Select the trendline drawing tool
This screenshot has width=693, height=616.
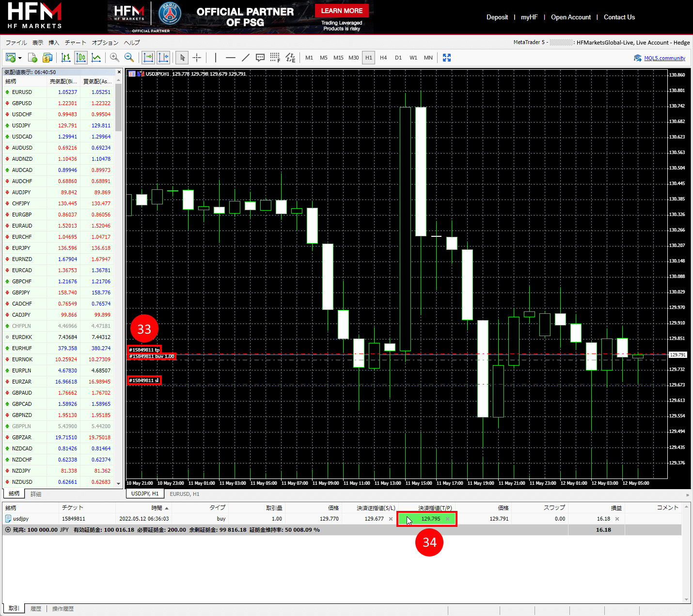tap(246, 58)
